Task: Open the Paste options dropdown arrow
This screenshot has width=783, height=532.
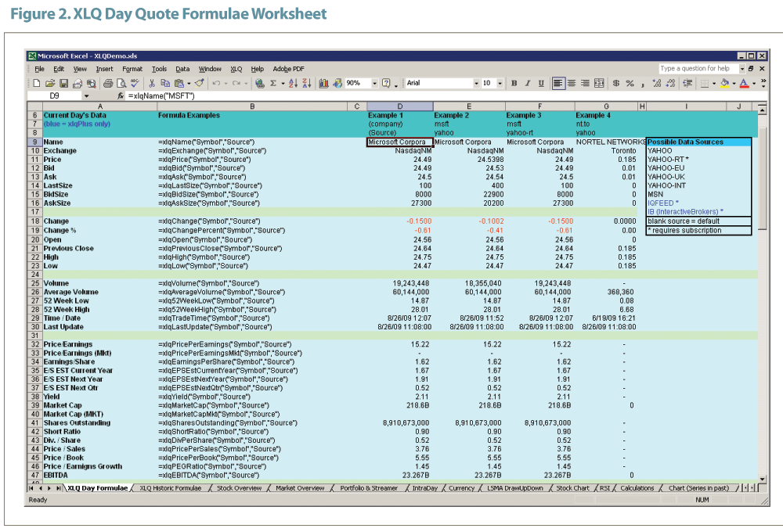Action: pyautogui.click(x=189, y=84)
